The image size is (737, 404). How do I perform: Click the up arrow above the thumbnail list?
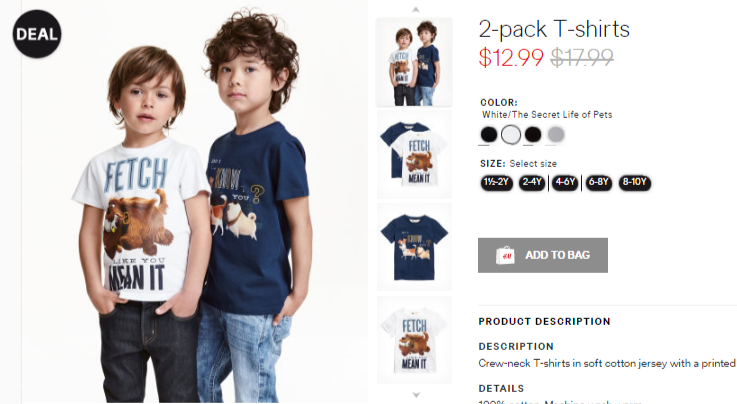pos(416,9)
